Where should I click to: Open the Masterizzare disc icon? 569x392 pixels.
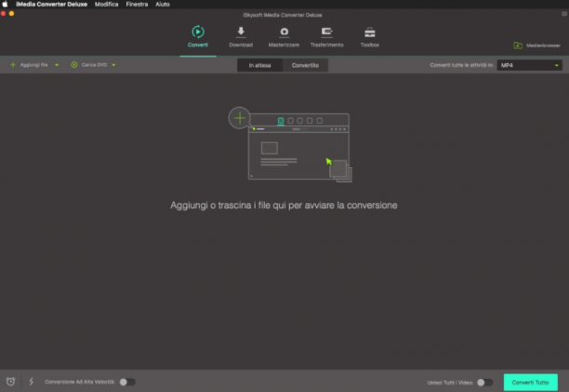click(284, 33)
